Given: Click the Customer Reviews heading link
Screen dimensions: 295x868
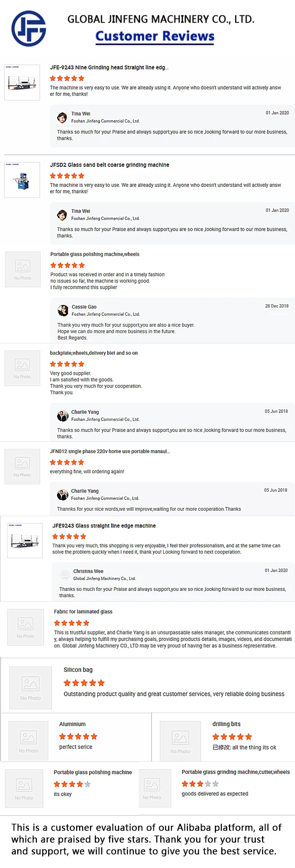Looking at the screenshot, I should (155, 36).
